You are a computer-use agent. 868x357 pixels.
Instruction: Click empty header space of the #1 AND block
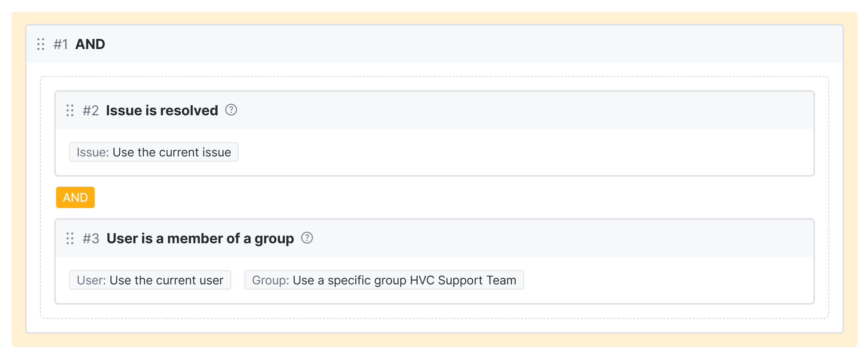point(449,44)
